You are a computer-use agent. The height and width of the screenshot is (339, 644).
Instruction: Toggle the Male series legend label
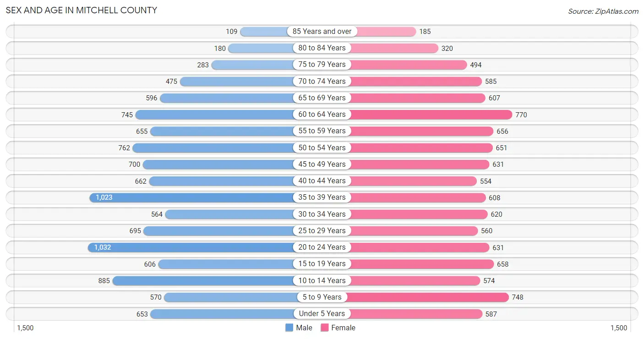304,328
